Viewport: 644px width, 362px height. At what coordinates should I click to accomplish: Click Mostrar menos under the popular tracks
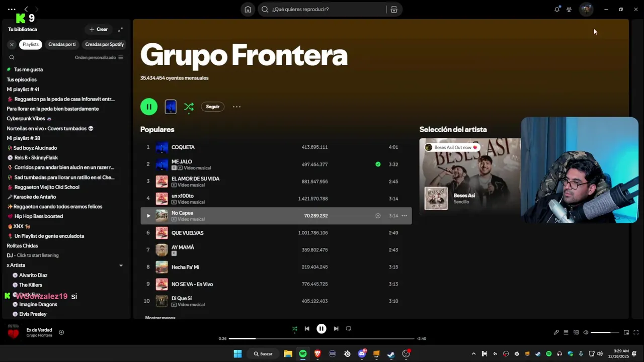160,318
